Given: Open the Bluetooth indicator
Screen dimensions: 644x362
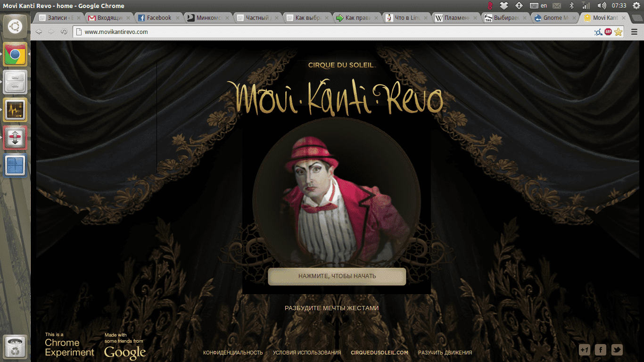Looking at the screenshot, I should coord(572,6).
